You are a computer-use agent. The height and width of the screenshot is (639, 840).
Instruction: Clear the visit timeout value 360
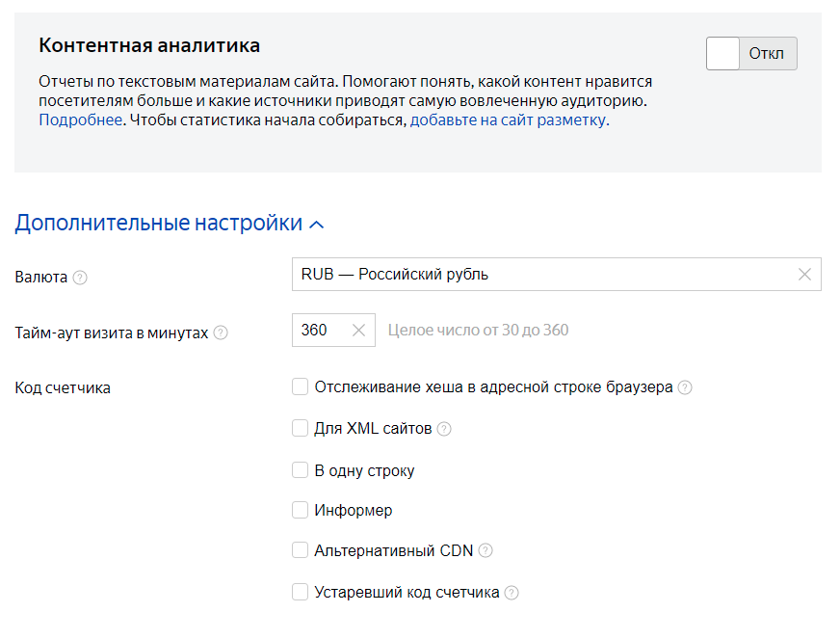click(x=358, y=331)
